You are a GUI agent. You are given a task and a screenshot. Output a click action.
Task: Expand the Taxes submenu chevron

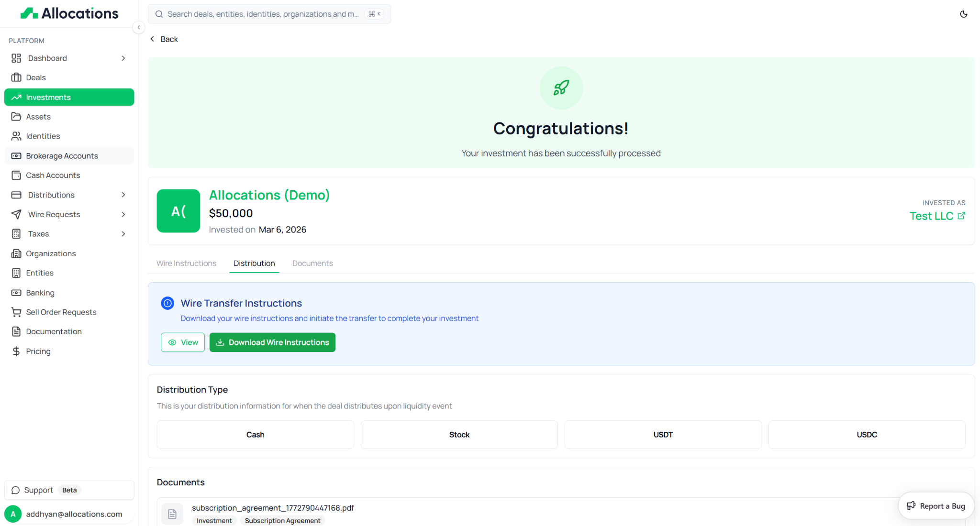pyautogui.click(x=123, y=234)
